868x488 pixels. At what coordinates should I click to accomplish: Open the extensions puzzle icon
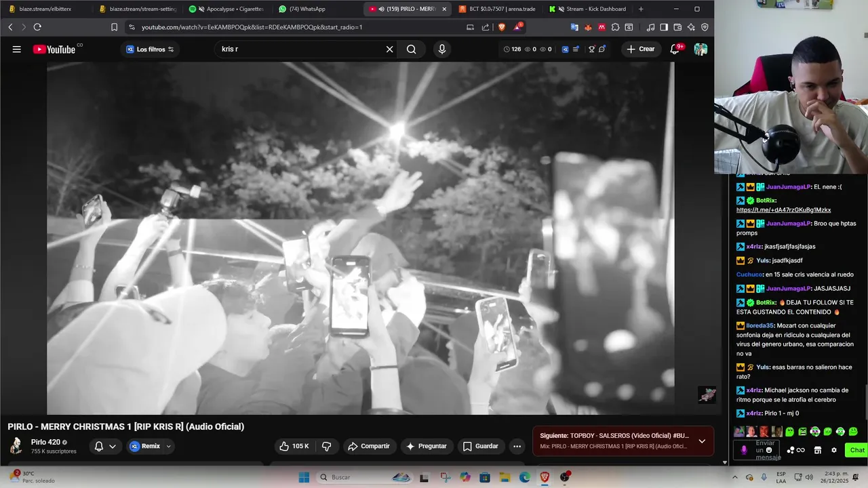pos(615,27)
